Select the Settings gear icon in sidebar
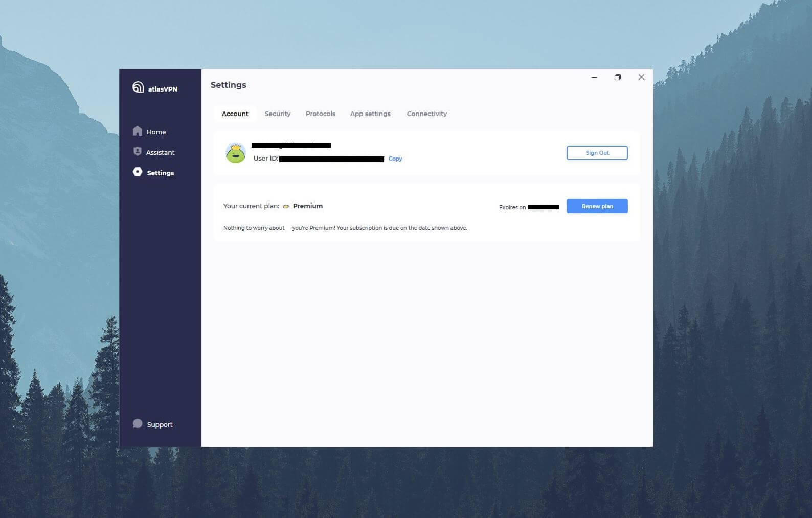The width and height of the screenshot is (812, 518). (138, 172)
